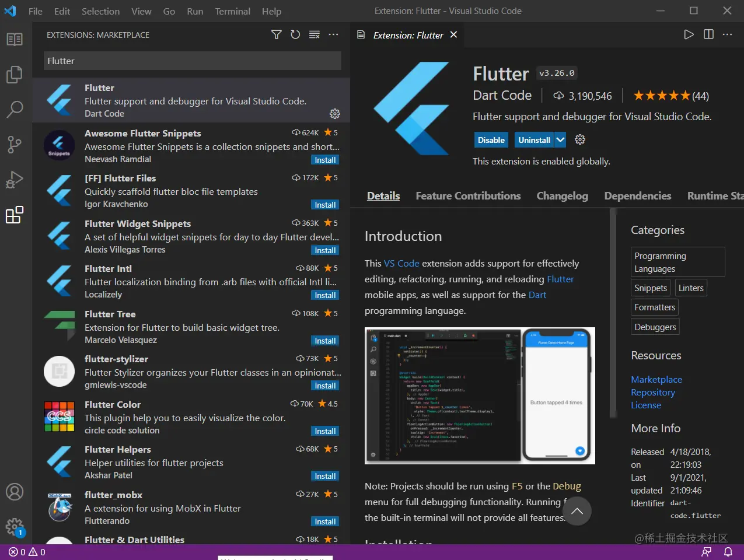Install [FF] Flutter Files extension
This screenshot has height=560, width=744.
325,205
